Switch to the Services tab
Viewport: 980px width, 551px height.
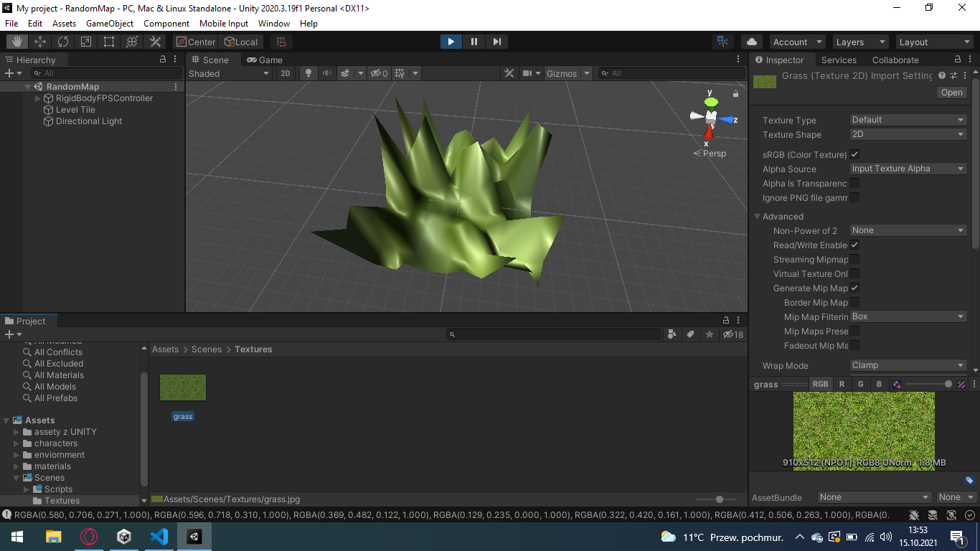[839, 60]
